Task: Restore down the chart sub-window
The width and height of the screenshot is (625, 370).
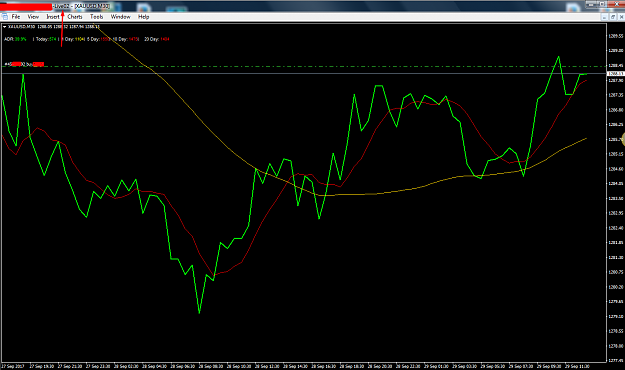Action: 613,17
